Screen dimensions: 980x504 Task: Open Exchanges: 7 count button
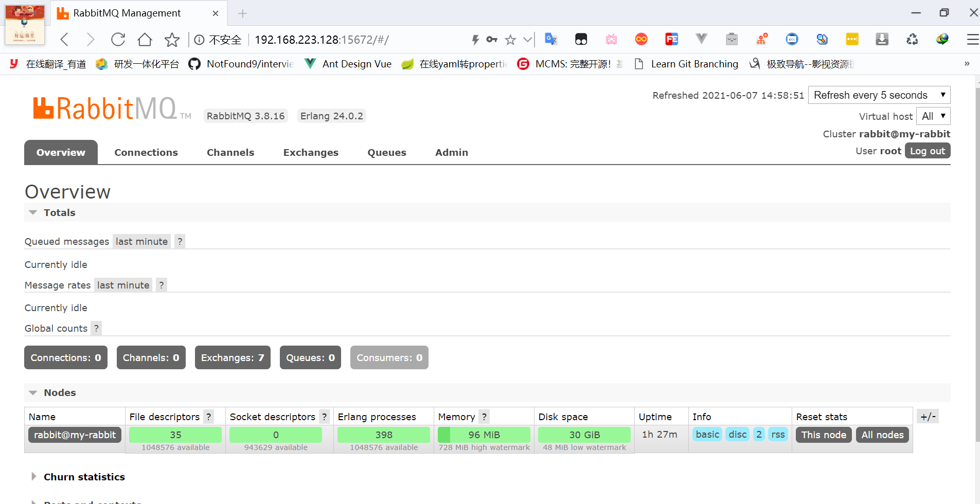(x=233, y=357)
